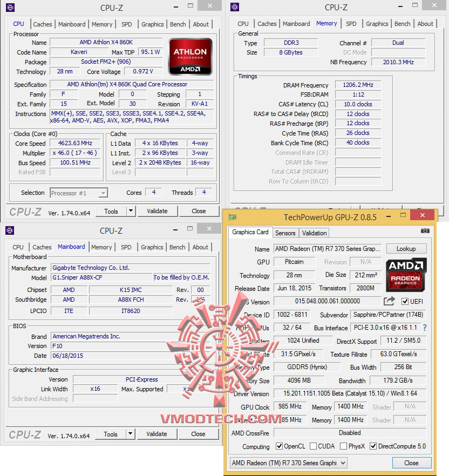Click the AMD Radeon Graphics logo in GPU-Z
Image resolution: width=449 pixels, height=476 pixels.
[x=406, y=275]
